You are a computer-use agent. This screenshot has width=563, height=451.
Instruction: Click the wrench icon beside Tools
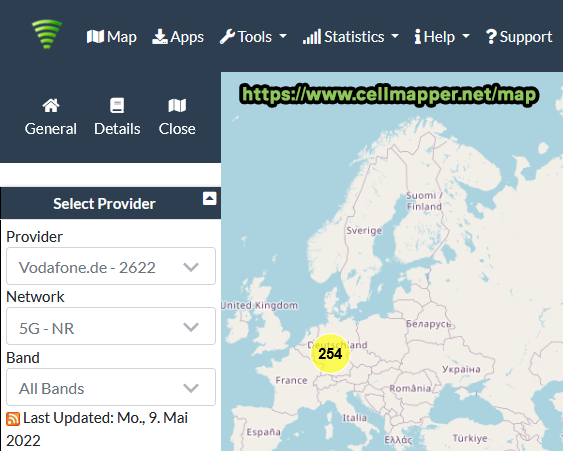coord(227,37)
